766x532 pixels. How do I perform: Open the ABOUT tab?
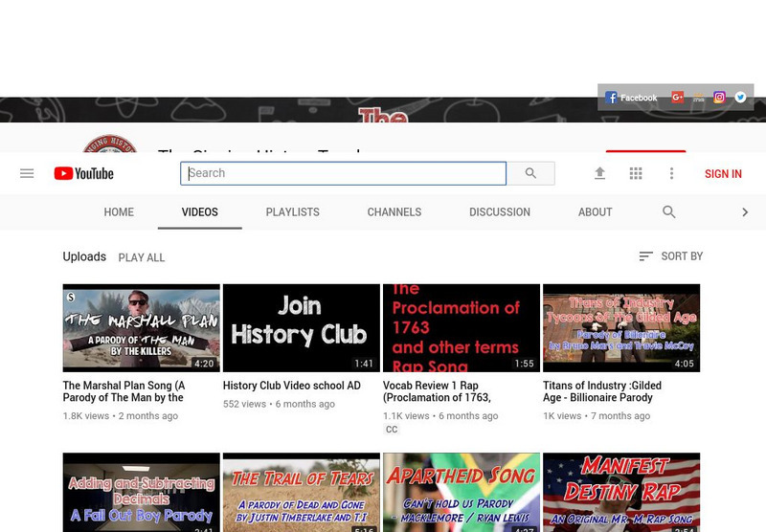(x=595, y=211)
